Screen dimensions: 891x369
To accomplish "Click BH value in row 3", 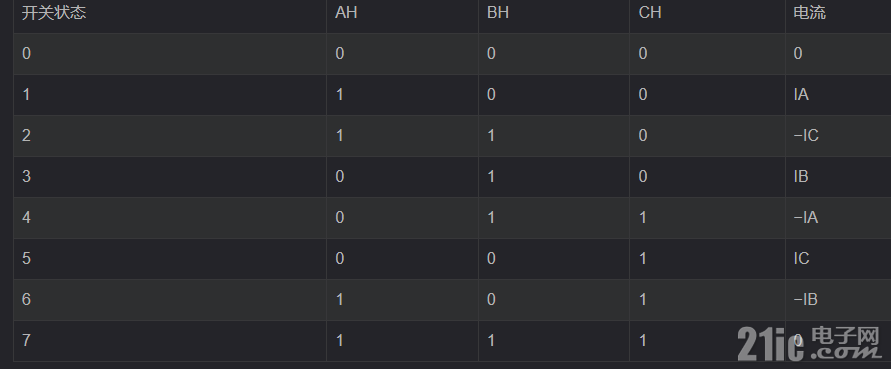I will pyautogui.click(x=491, y=176).
